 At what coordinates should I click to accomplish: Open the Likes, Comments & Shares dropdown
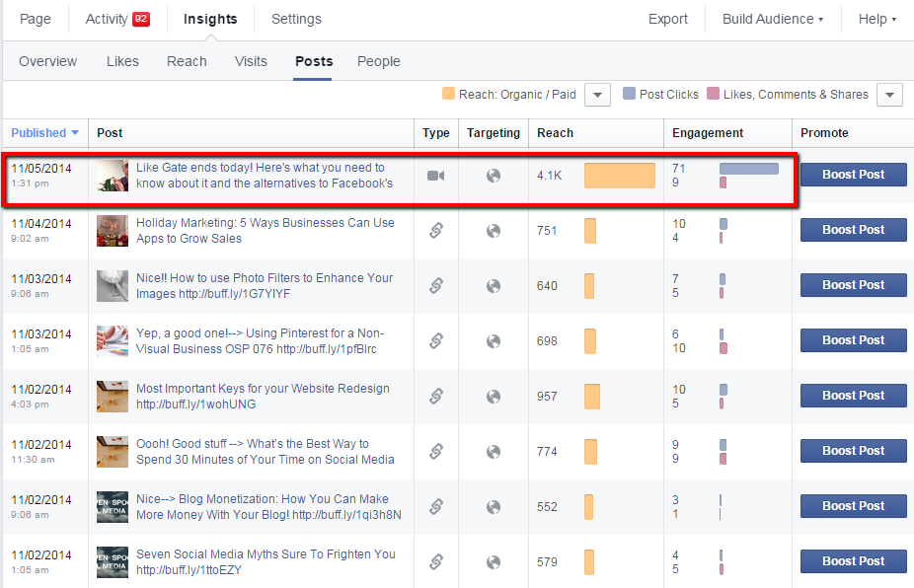coord(889,95)
